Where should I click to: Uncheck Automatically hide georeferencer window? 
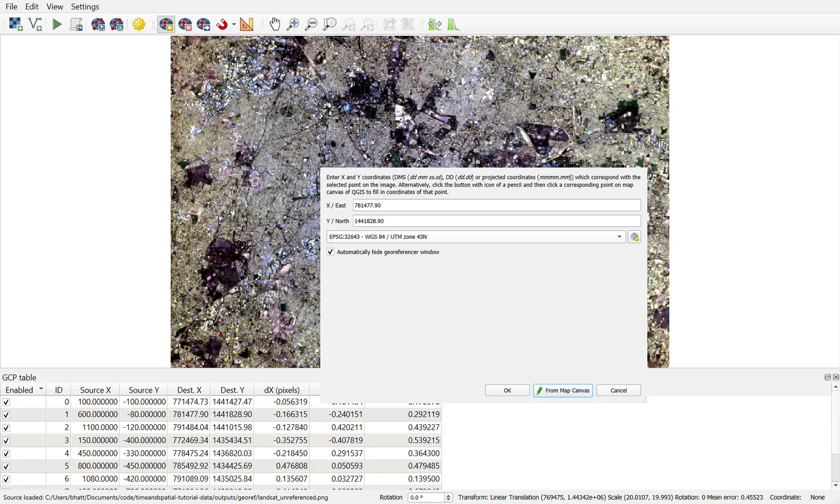[330, 252]
